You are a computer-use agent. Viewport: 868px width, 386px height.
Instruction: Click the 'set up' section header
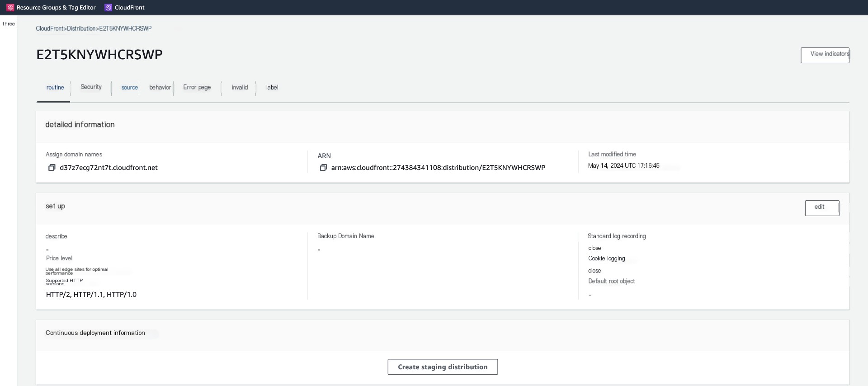55,206
